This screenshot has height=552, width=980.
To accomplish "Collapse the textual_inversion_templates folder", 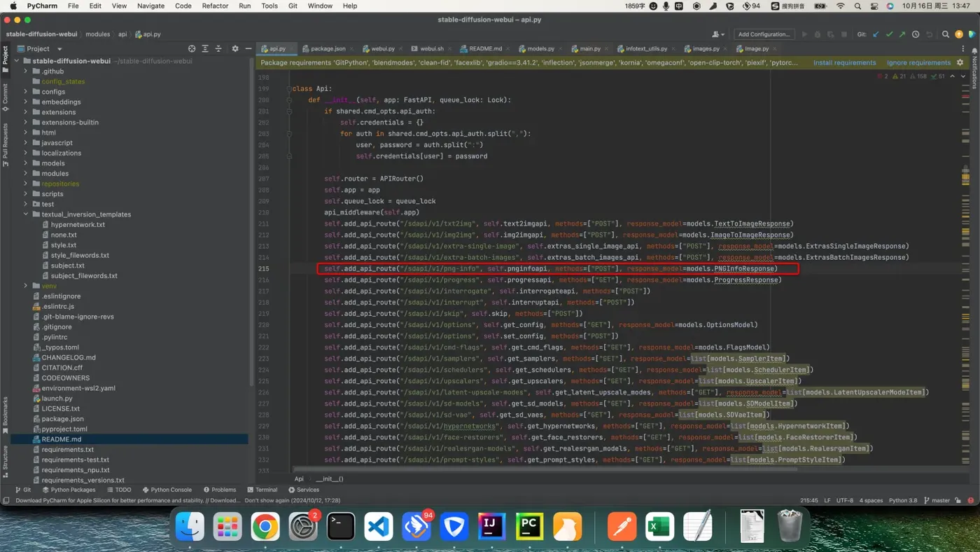I will point(26,214).
